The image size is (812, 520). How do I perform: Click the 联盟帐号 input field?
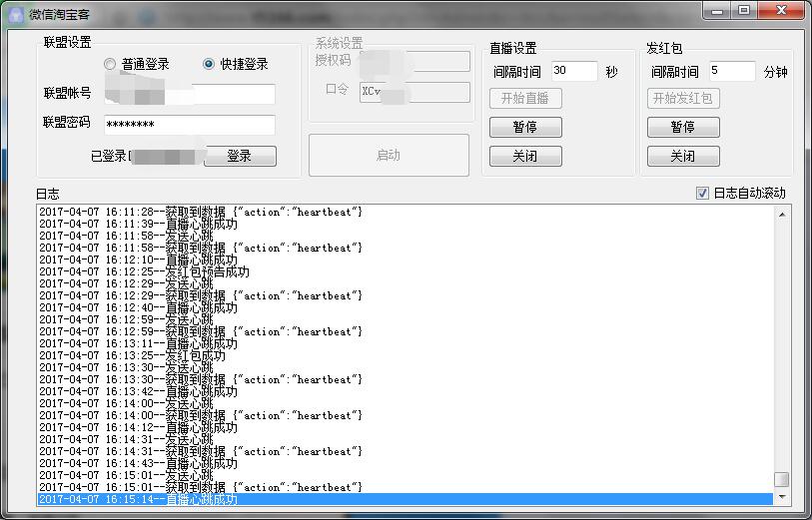(x=190, y=94)
